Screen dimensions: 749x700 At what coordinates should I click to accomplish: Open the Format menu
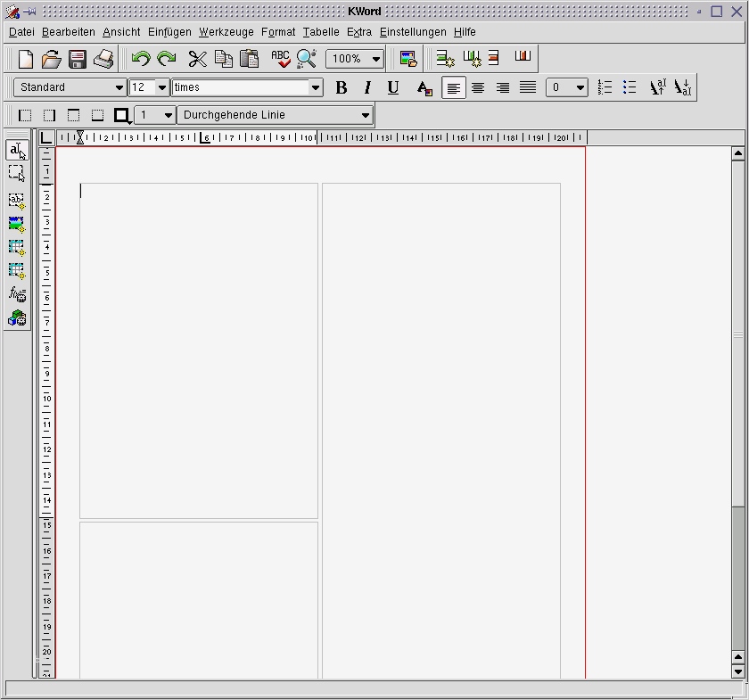pos(278,32)
